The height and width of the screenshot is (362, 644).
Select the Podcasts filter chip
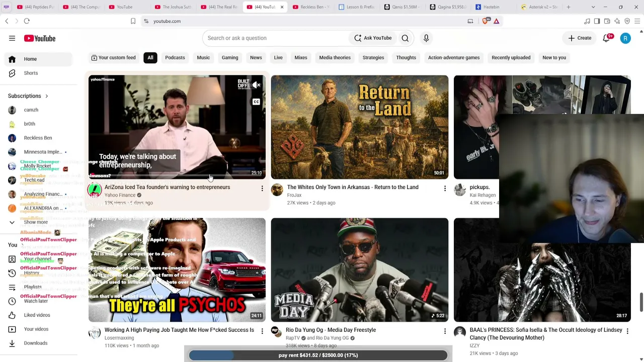(x=175, y=58)
